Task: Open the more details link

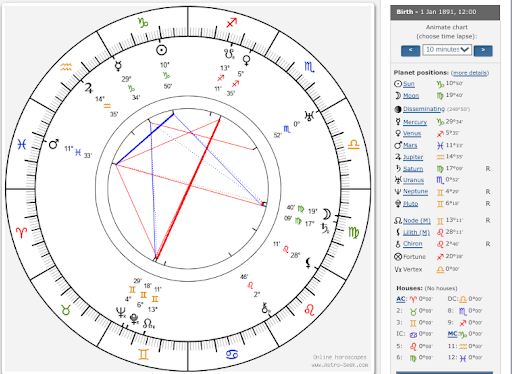Action: click(470, 73)
